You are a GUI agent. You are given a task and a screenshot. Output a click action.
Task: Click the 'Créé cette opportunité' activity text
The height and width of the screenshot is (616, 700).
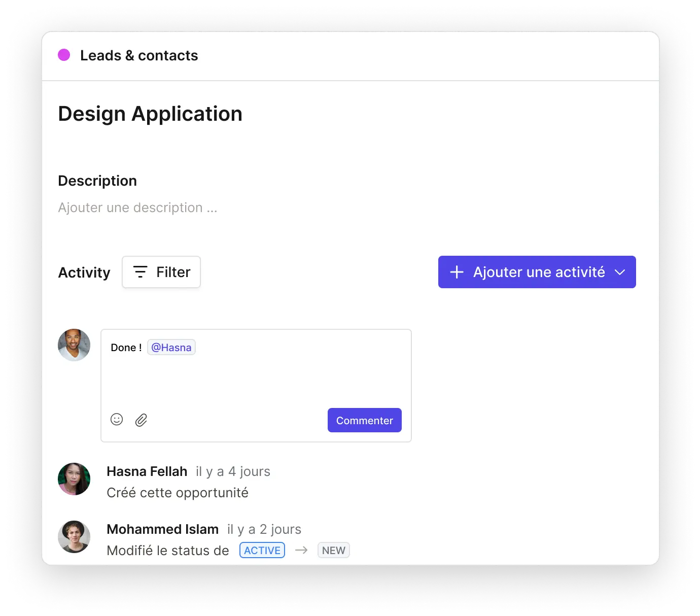pyautogui.click(x=178, y=493)
